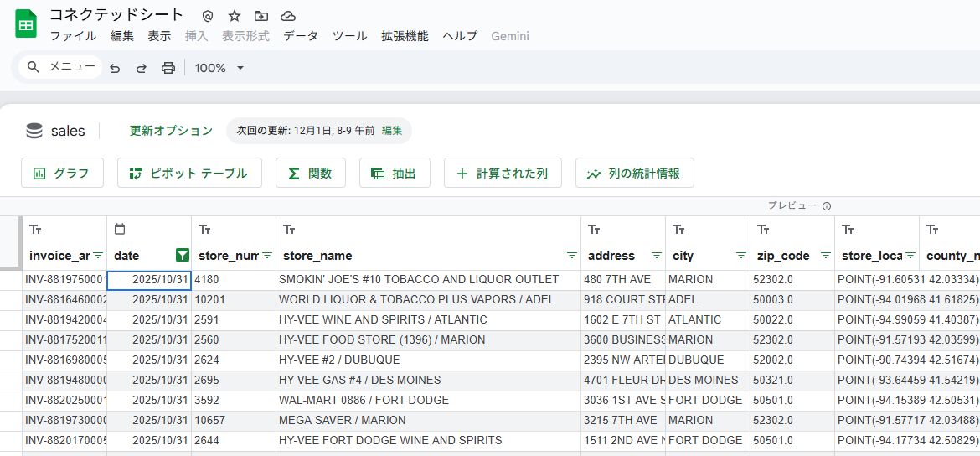
Task: Click the move to folder icon
Action: tap(261, 16)
